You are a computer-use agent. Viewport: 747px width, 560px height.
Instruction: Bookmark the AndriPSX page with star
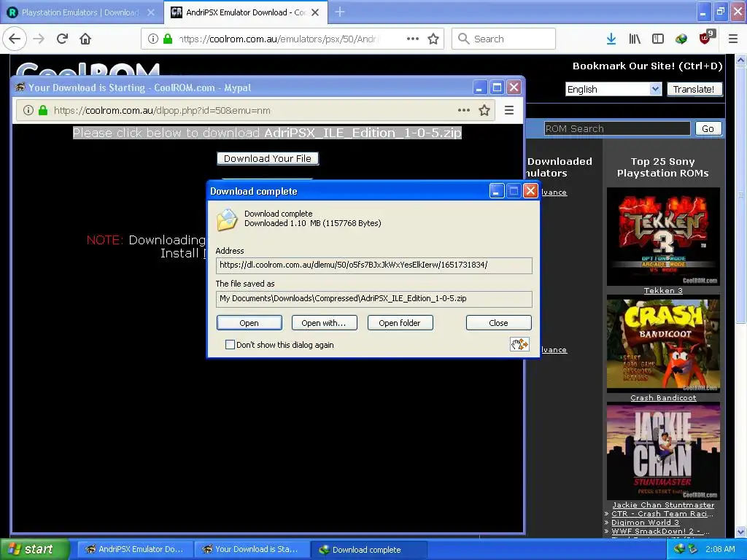tap(433, 39)
